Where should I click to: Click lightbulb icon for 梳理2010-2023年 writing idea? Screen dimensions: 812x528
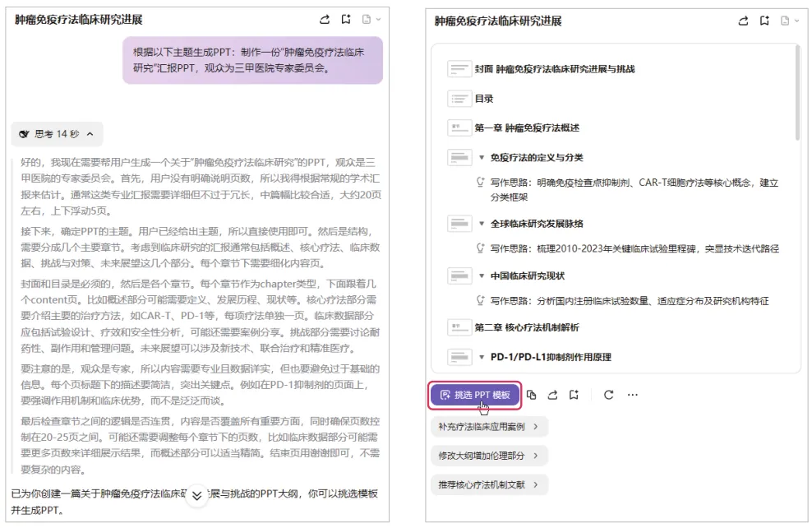(481, 248)
